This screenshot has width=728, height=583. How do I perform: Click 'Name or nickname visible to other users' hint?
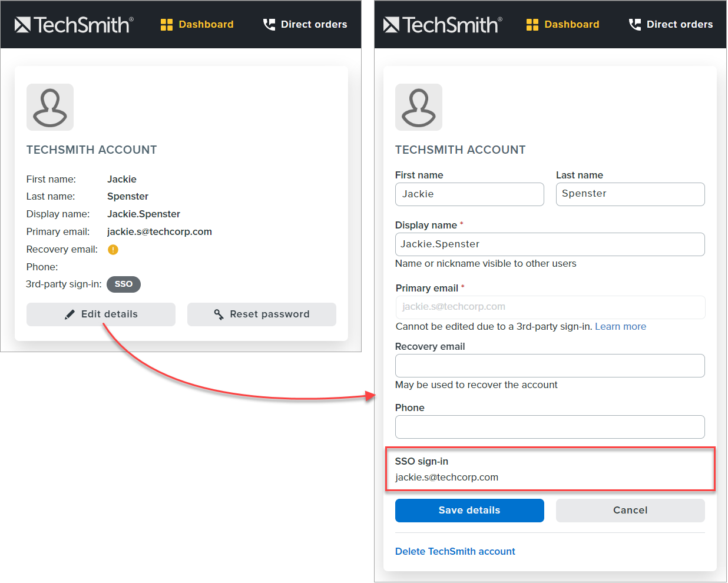(486, 264)
